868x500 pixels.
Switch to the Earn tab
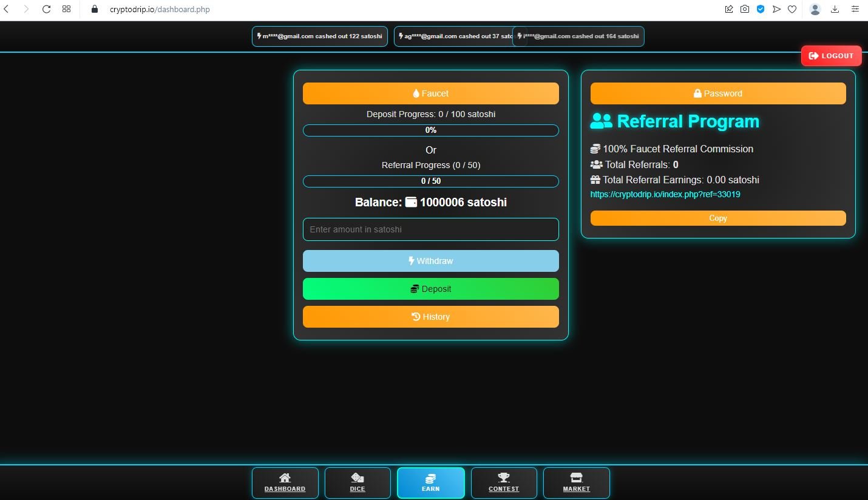pos(431,483)
